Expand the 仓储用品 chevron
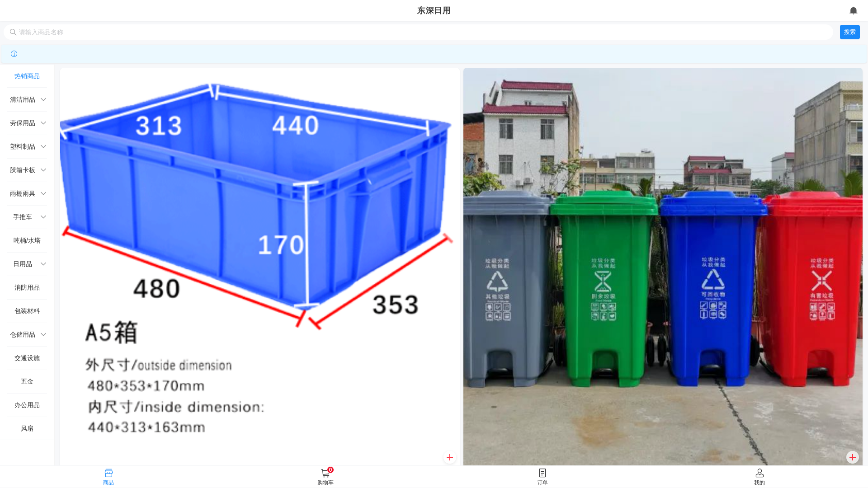868x488 pixels. click(43, 334)
